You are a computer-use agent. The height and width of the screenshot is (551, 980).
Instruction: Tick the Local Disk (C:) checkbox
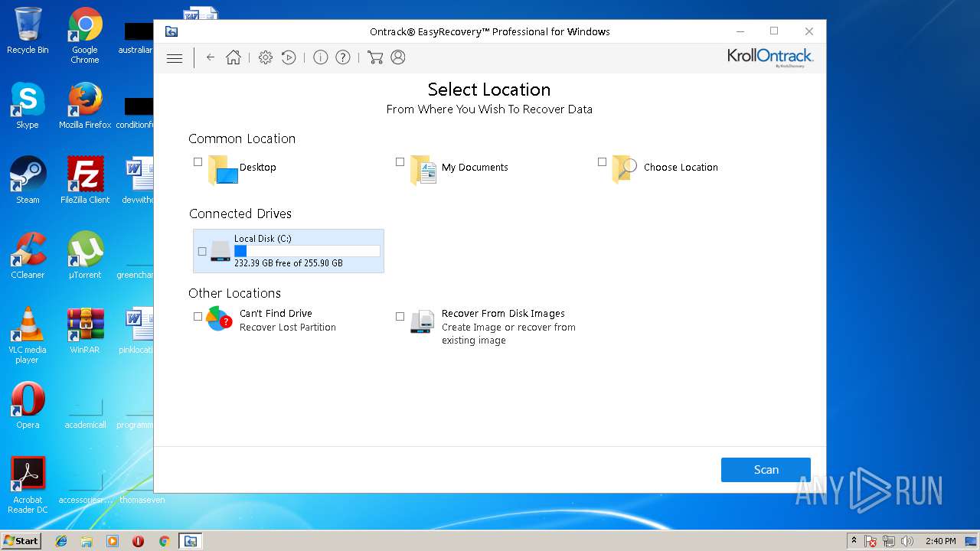pyautogui.click(x=202, y=251)
